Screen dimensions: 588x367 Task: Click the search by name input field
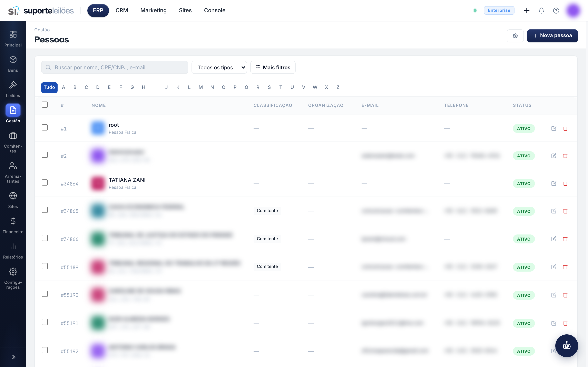point(115,67)
